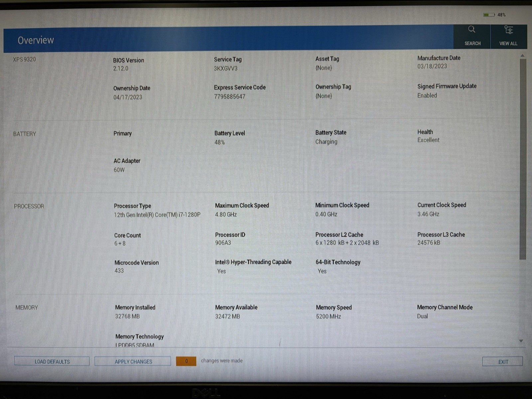Click the Primary battery label

(122, 134)
